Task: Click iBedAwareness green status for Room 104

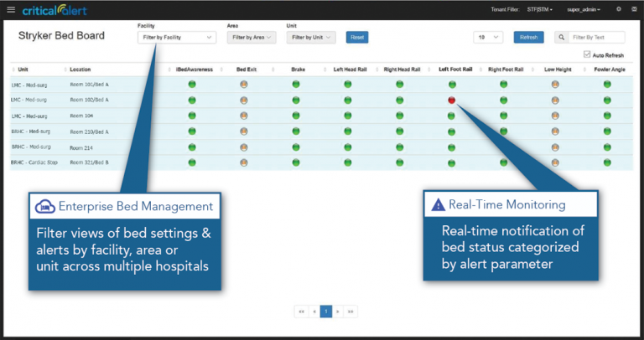Action: pos(191,116)
